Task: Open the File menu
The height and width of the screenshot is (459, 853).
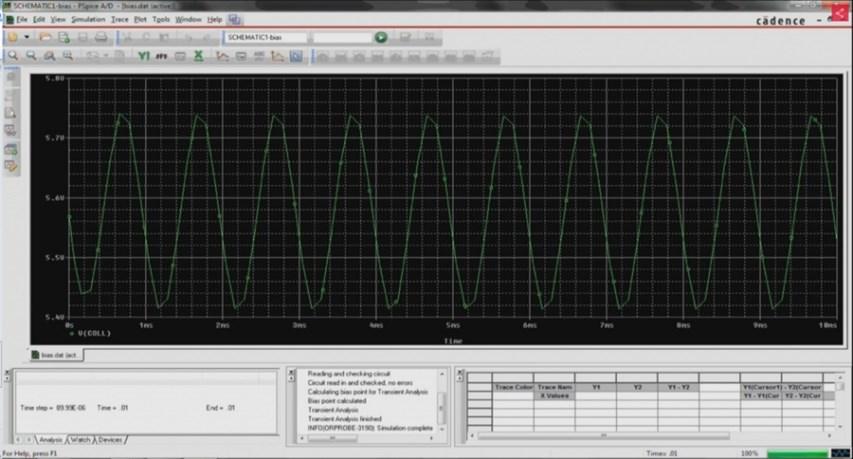Action: 22,20
